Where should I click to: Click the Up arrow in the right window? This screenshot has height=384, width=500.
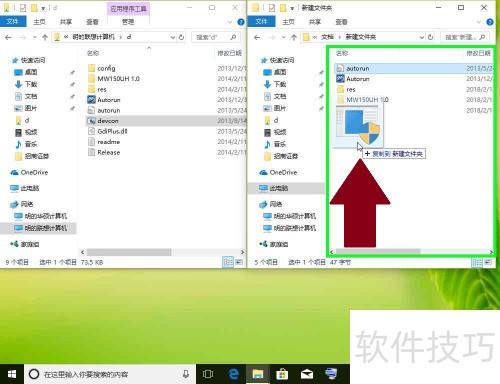tap(294, 37)
